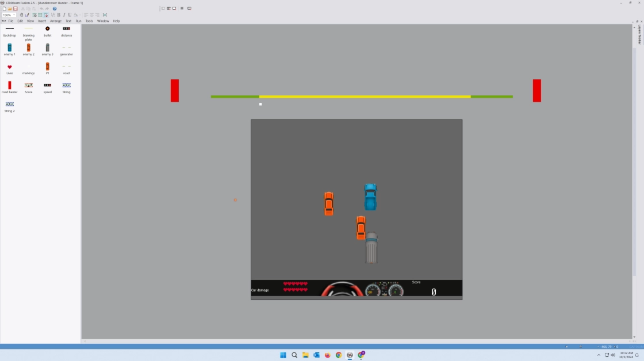Click the red barrier on the right
This screenshot has height=361, width=644.
tap(536, 91)
